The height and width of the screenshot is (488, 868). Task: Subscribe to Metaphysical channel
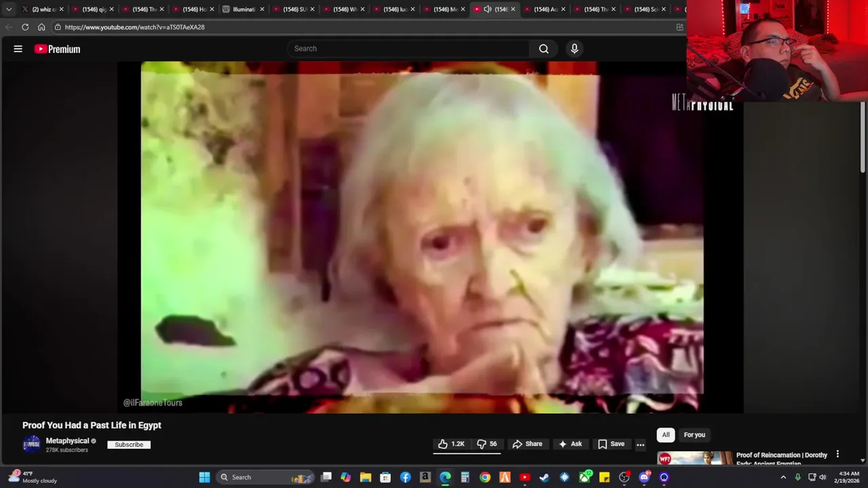pos(129,445)
